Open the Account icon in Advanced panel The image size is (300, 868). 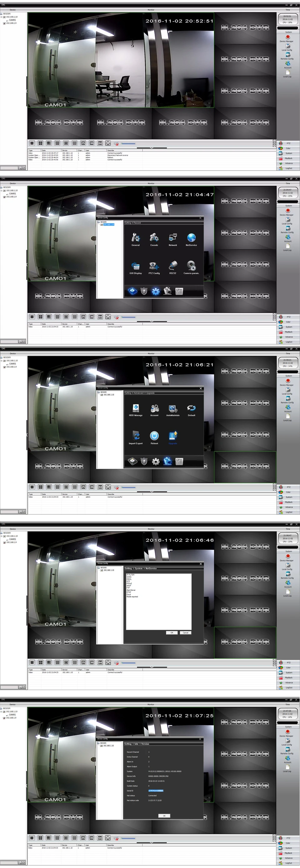154,408
